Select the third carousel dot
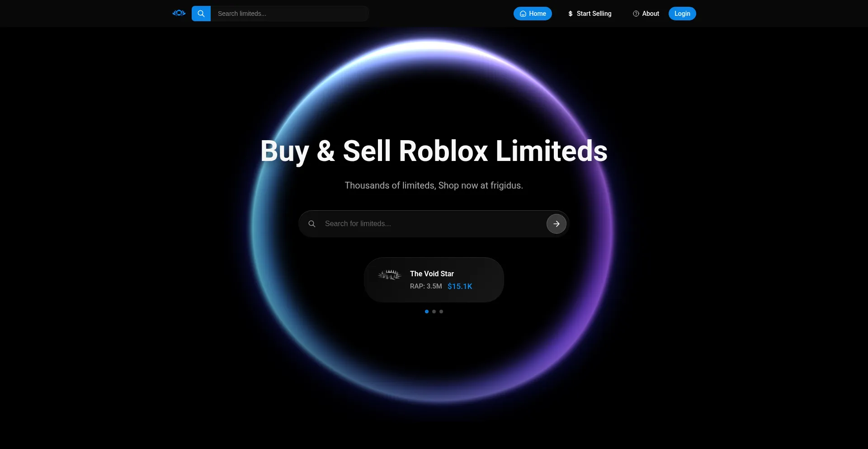This screenshot has height=449, width=868. [x=441, y=312]
